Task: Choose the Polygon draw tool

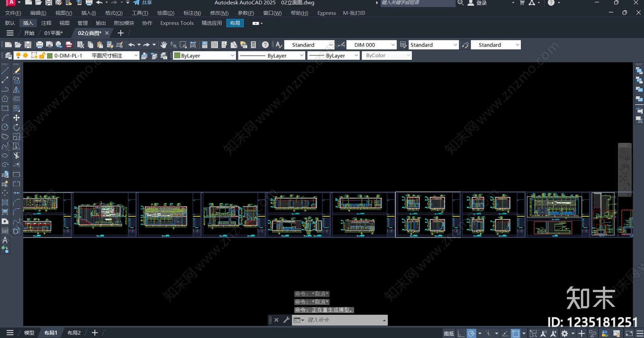Action: pos(5,99)
